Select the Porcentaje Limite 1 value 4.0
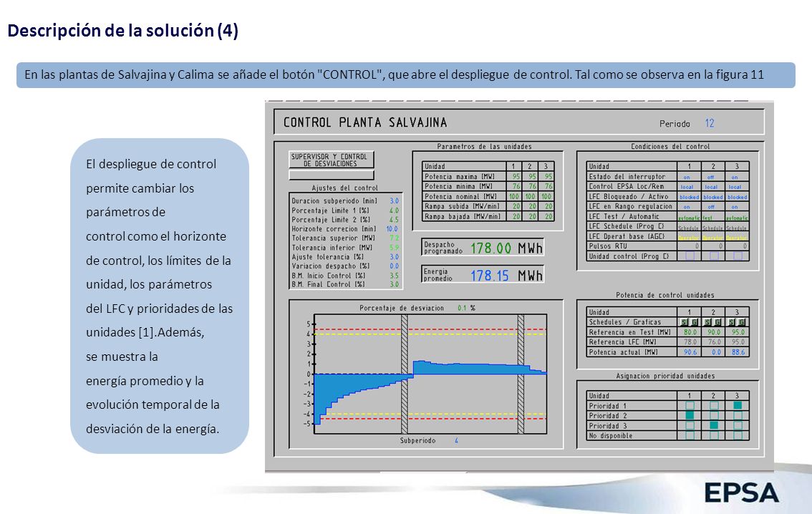 pos(394,210)
